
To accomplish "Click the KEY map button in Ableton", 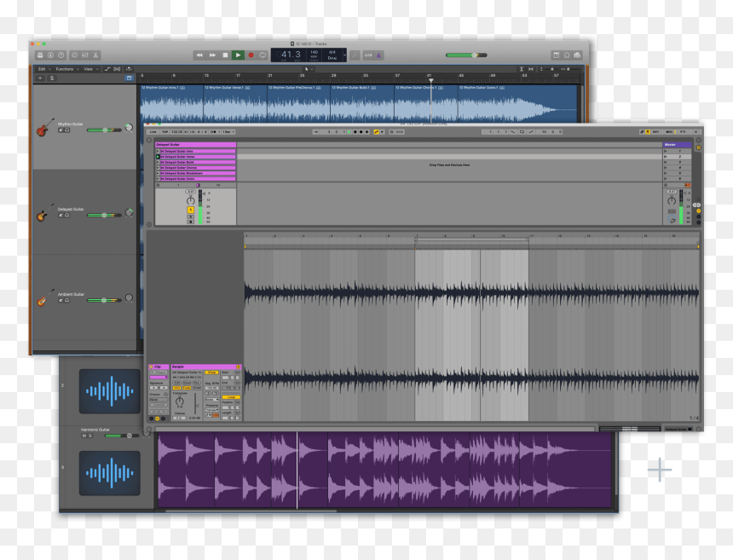I will click(655, 132).
